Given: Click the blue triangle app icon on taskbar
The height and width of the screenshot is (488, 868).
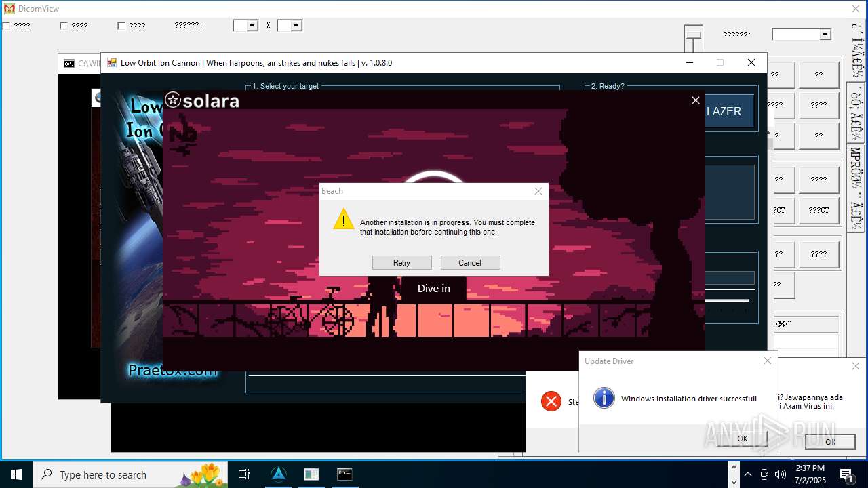Looking at the screenshot, I should (x=279, y=474).
